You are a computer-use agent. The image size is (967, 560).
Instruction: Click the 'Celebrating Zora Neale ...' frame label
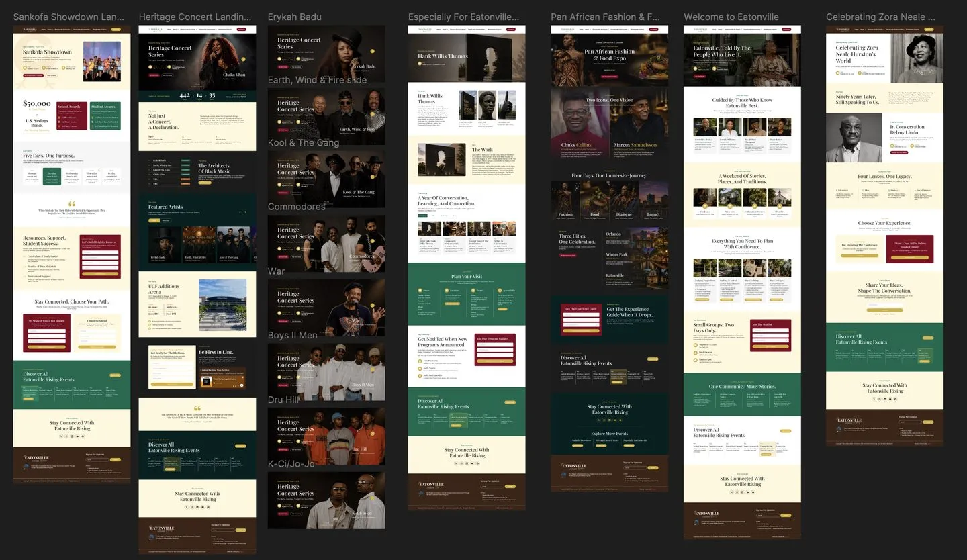pyautogui.click(x=880, y=17)
